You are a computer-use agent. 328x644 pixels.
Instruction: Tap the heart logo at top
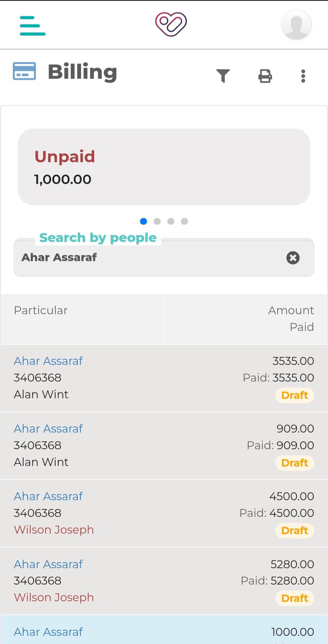click(171, 24)
